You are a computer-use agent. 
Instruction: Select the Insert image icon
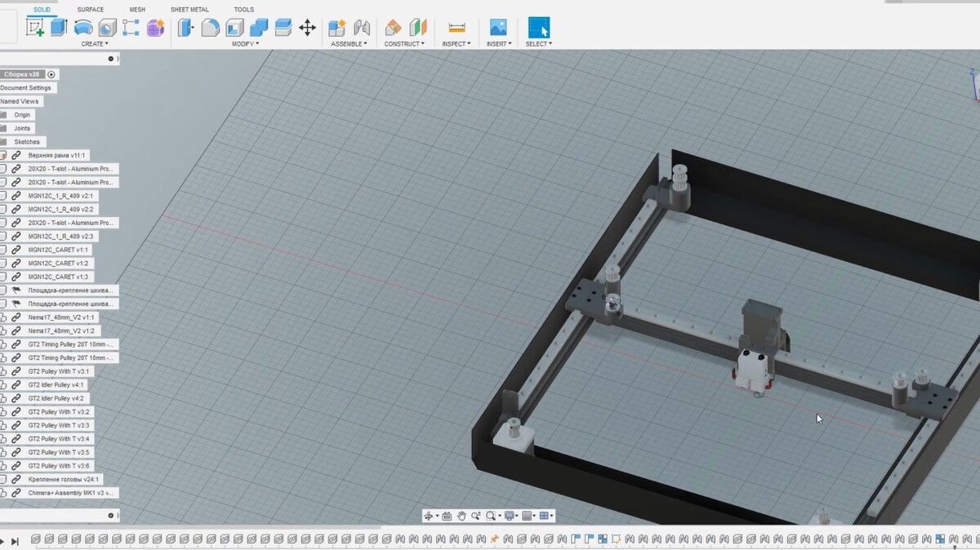(498, 28)
